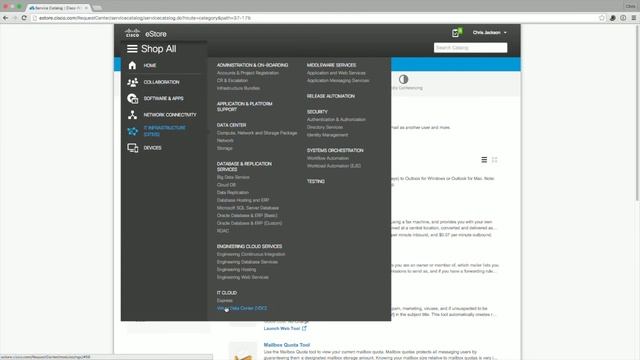Image resolution: width=640 pixels, height=360 pixels.
Task: Open Accounts & Project Registration
Action: 248,73
